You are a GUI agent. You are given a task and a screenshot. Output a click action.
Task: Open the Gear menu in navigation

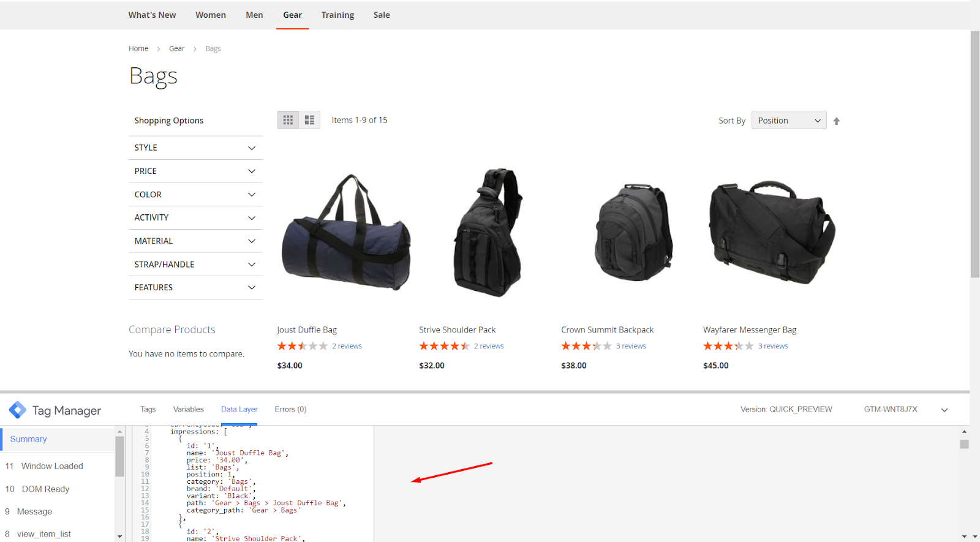tap(292, 15)
